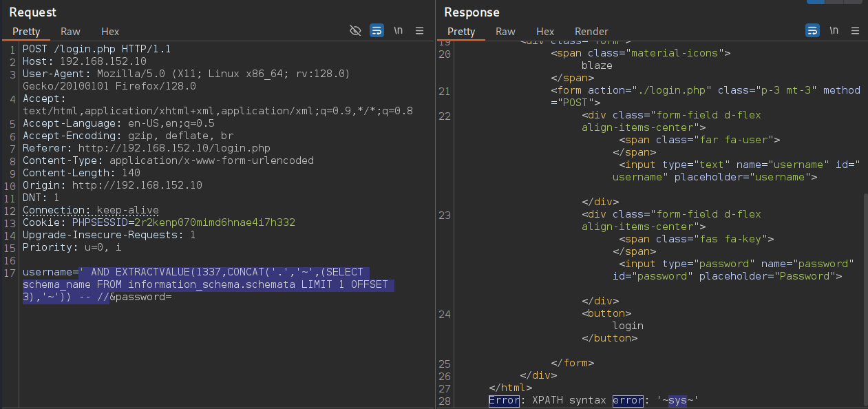The width and height of the screenshot is (868, 409).
Task: Click the 'POST /login.php HTTP/1.1' request line
Action: click(x=96, y=49)
